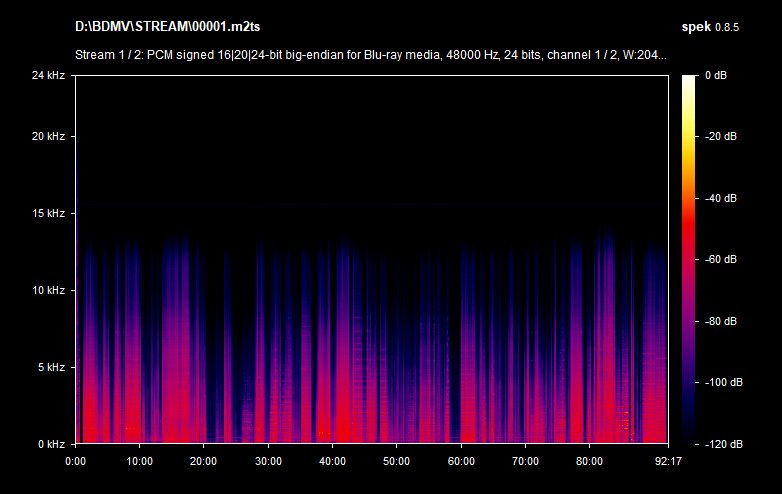The height and width of the screenshot is (494, 782).
Task: Click the stream info description line
Action: pyautogui.click(x=371, y=55)
